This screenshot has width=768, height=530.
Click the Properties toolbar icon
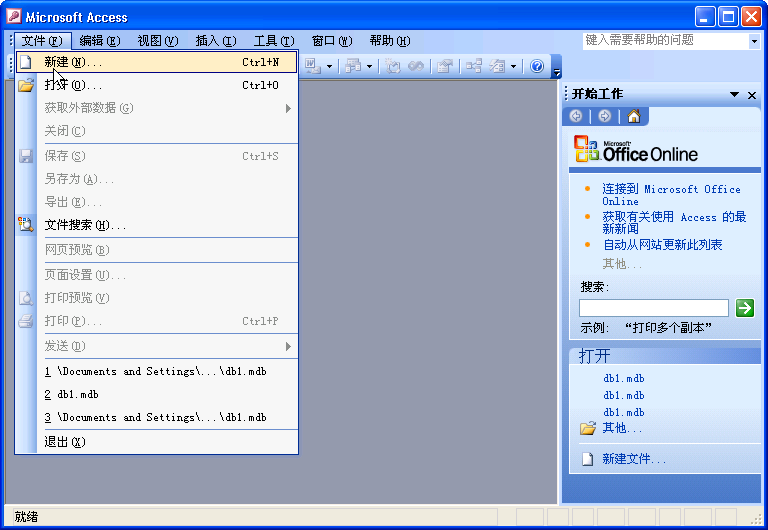click(445, 66)
